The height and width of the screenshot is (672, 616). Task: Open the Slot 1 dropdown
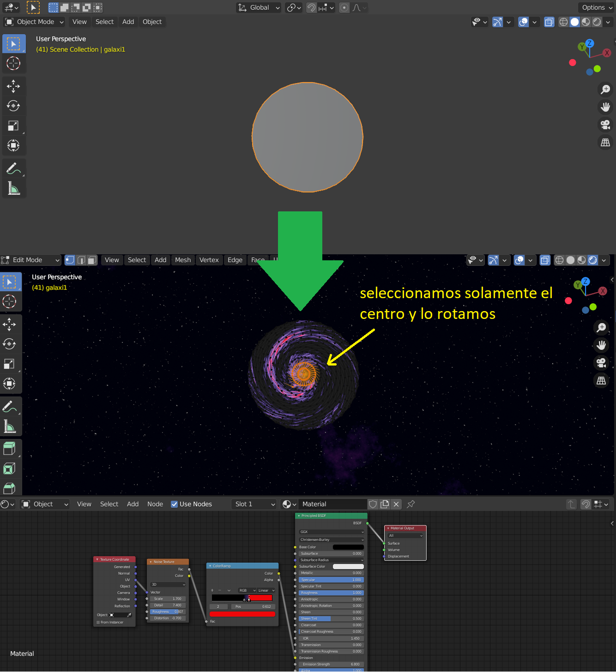[254, 504]
